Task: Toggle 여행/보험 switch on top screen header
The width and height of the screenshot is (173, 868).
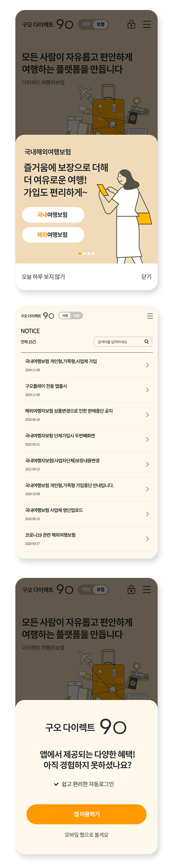Action: click(93, 24)
